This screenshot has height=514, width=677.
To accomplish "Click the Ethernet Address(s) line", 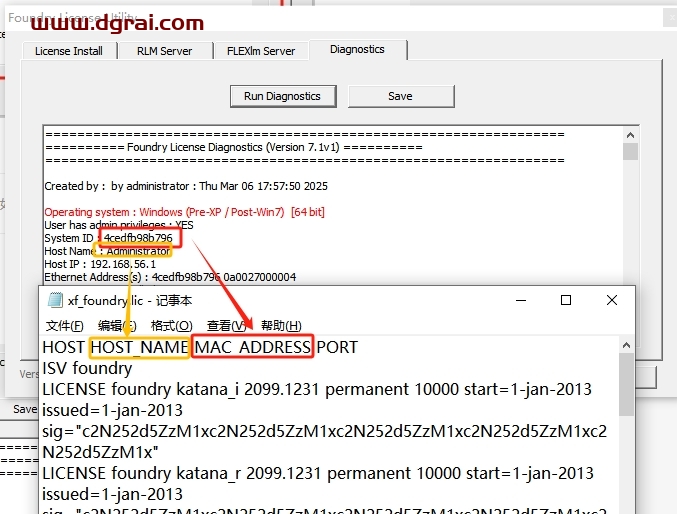I will [170, 277].
